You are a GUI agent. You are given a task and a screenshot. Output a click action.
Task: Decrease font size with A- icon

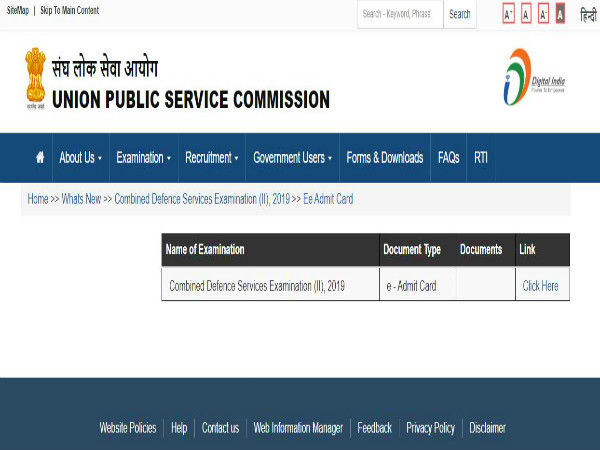[x=543, y=14]
